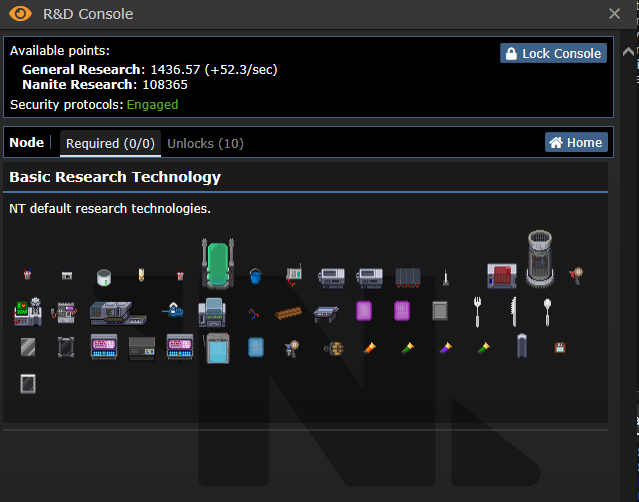Toggle the Lock Console button
Image resolution: width=639 pixels, height=502 pixels.
coord(553,53)
